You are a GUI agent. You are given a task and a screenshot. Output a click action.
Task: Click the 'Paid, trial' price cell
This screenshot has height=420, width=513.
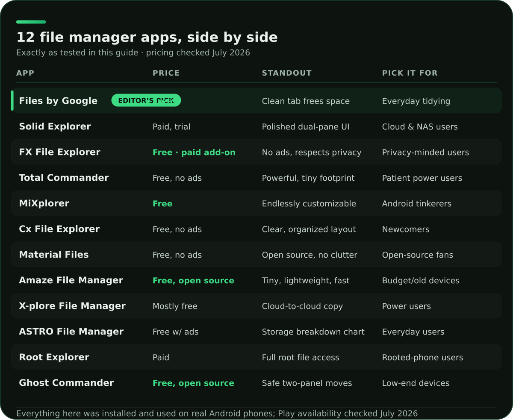(x=171, y=127)
